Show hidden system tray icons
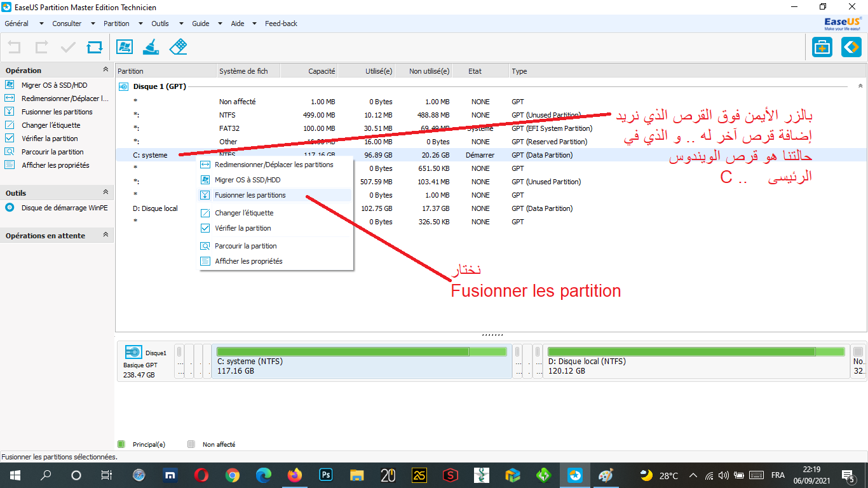Viewport: 868px width, 488px height. (x=693, y=475)
